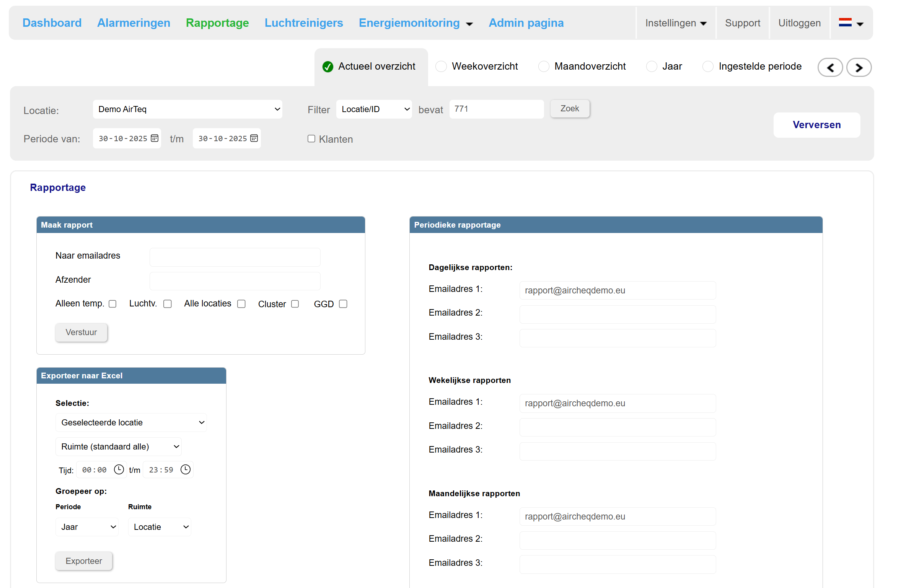Viewport: 901px width, 588px height.
Task: Open calendar picker for period start date
Action: [155, 138]
